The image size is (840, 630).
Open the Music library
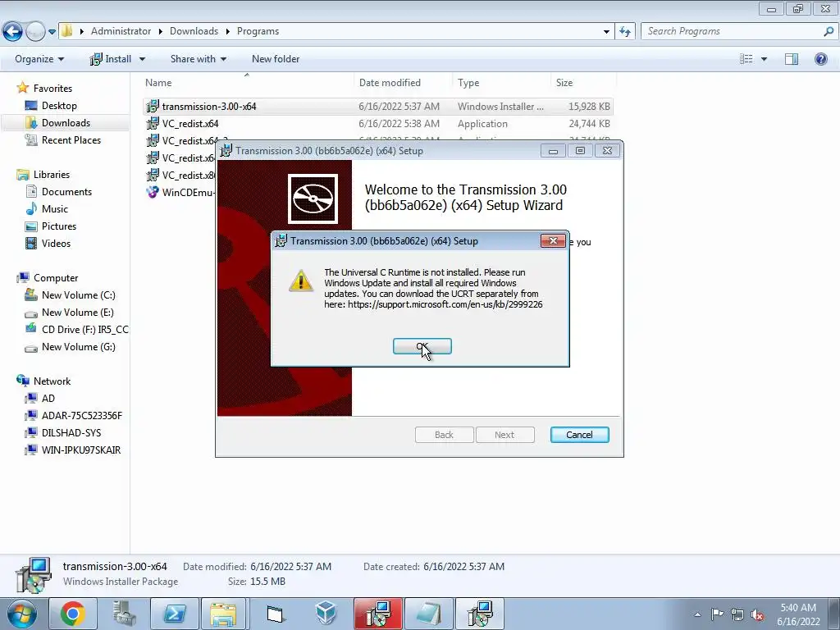[x=55, y=209]
